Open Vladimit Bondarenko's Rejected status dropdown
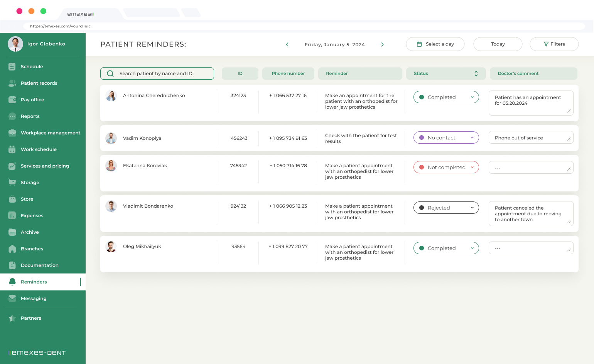The width and height of the screenshot is (594, 364). 446,208
